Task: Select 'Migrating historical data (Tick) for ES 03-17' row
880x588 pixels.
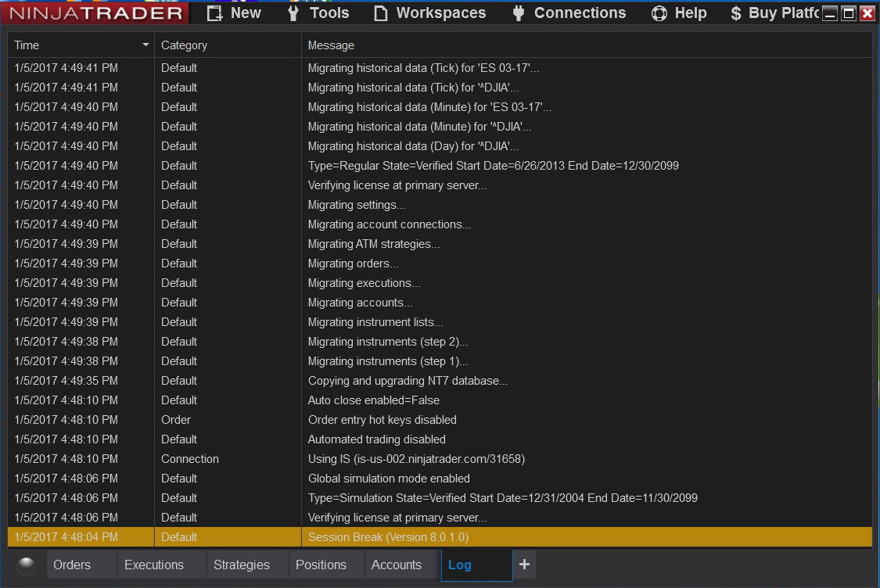Action: pos(440,68)
